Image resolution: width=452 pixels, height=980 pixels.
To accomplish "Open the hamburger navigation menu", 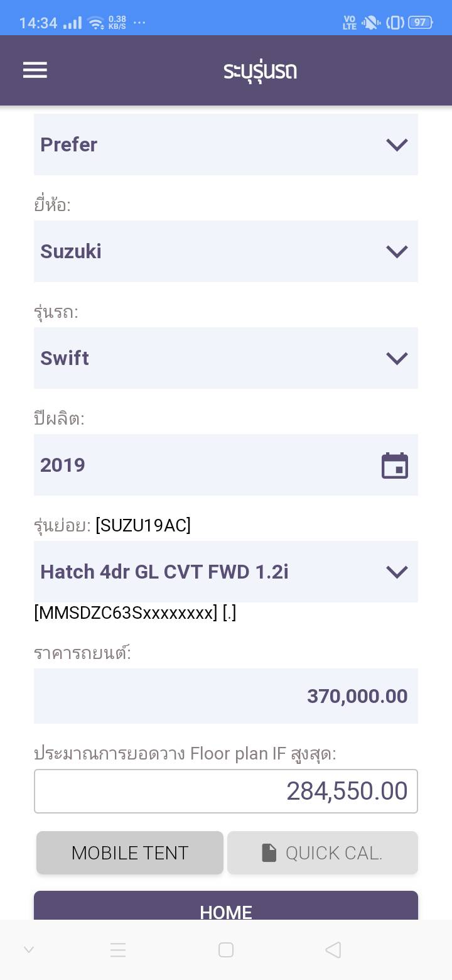I will tap(35, 70).
